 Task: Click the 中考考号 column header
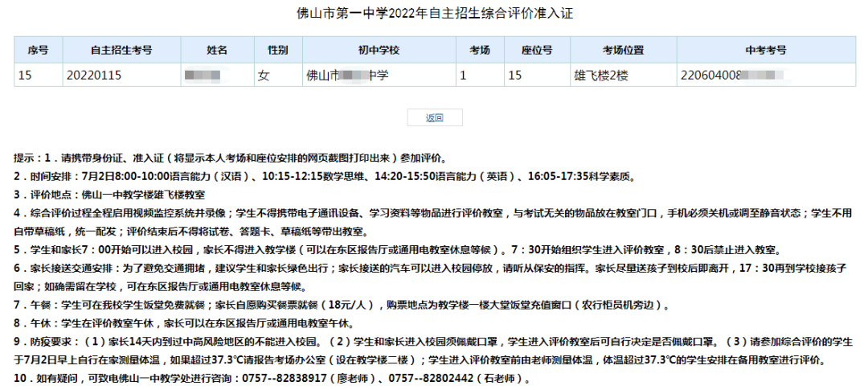click(765, 50)
